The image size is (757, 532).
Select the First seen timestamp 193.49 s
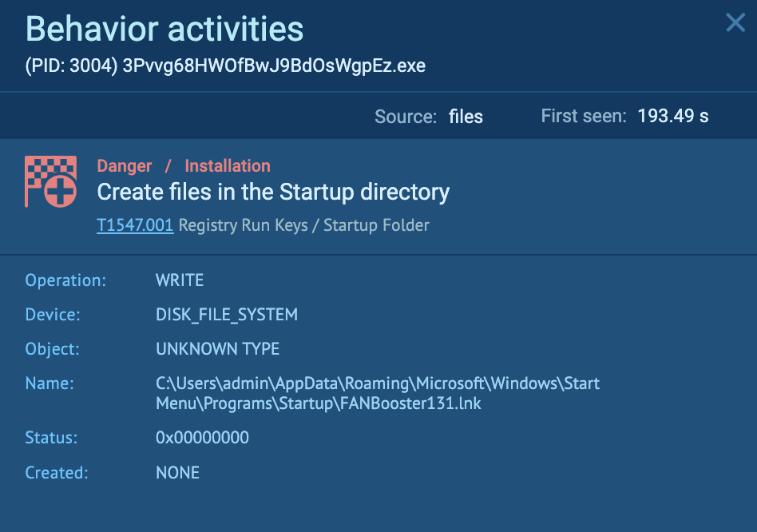pyautogui.click(x=673, y=116)
